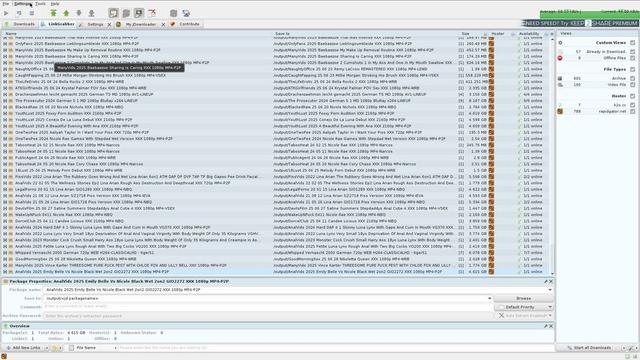The width and height of the screenshot is (640, 360).
Task: Click hoster icon on The Prosecutor 2024 row
Action: coord(491,100)
